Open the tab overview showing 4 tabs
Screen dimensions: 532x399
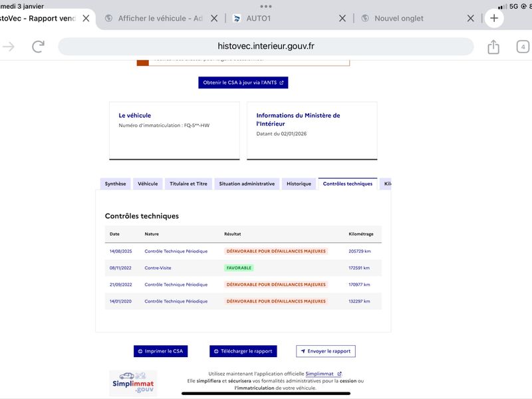click(x=523, y=47)
